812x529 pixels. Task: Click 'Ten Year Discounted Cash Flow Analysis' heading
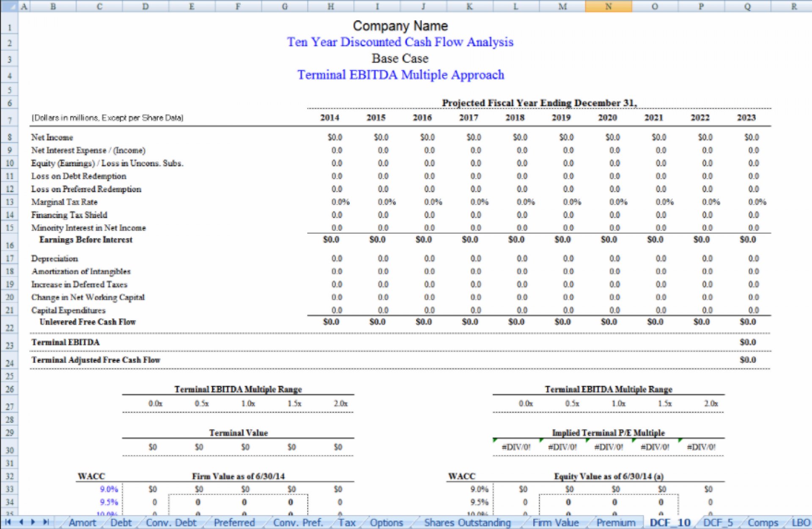400,42
